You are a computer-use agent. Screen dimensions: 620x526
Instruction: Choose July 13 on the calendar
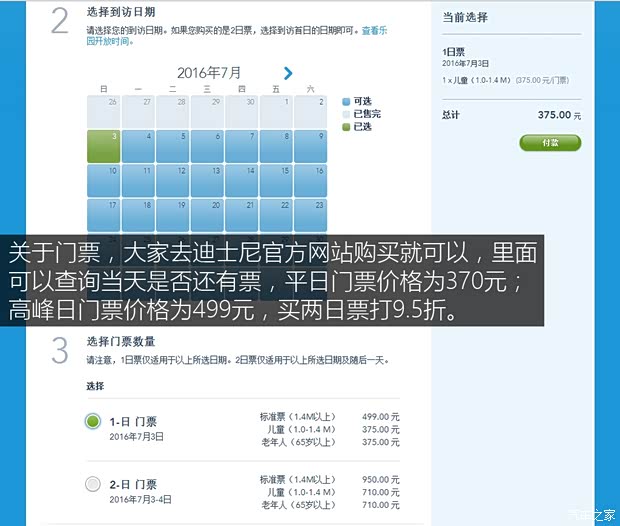click(x=207, y=181)
